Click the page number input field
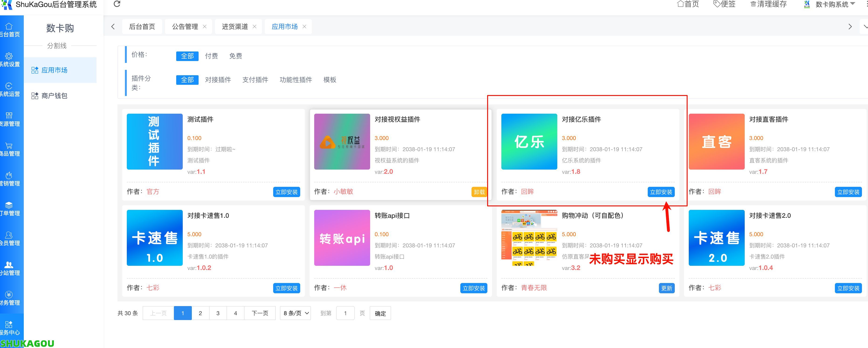Screen dimensions: 868x348 pyautogui.click(x=345, y=313)
